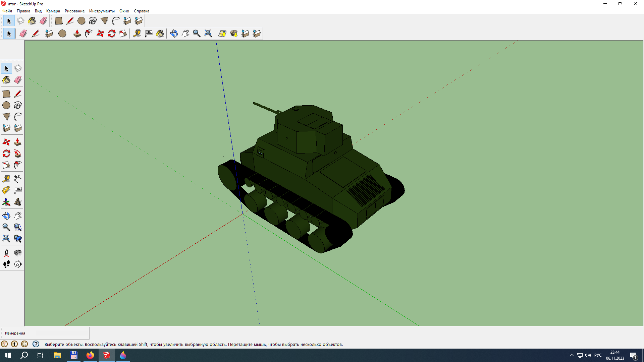Screen dimensions: 644x362
Task: Pick the Dimension tool in left toolbar
Action: [x=18, y=179]
